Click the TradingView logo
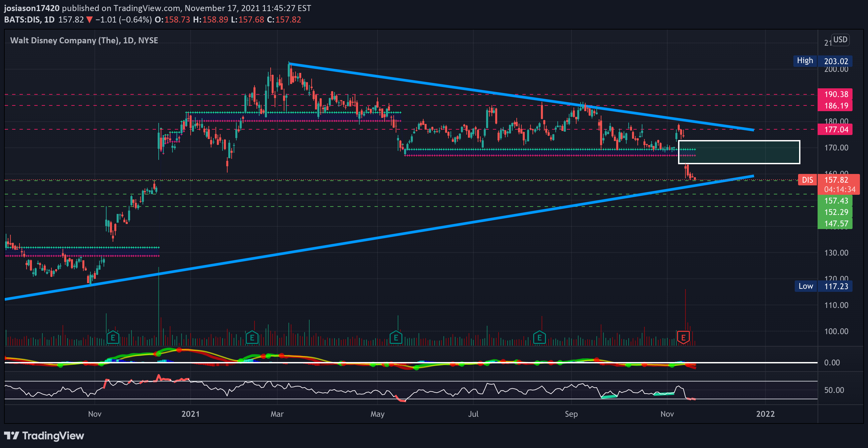The width and height of the screenshot is (868, 448). [x=44, y=436]
